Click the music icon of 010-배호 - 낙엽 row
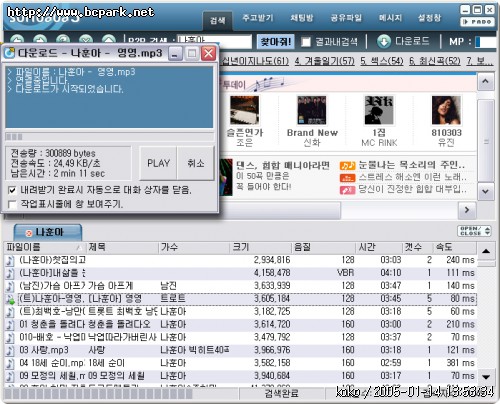 pos(10,337)
